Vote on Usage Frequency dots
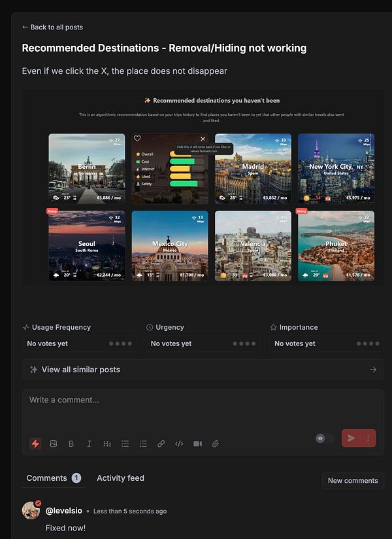 point(120,343)
